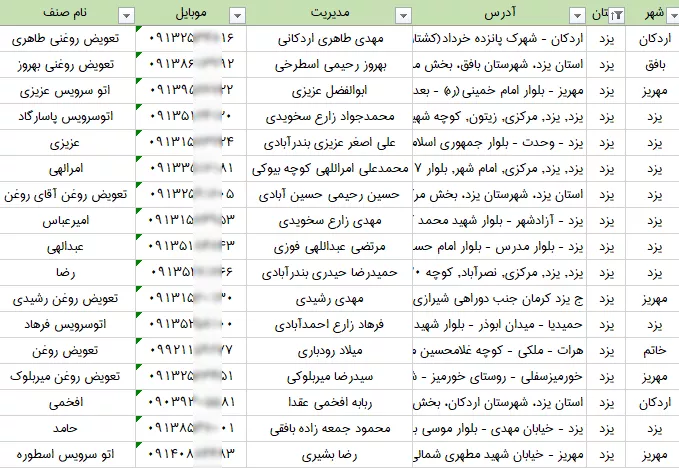This screenshot has width=679, height=468.
Task: Select cell حامد
Action: click(x=68, y=429)
